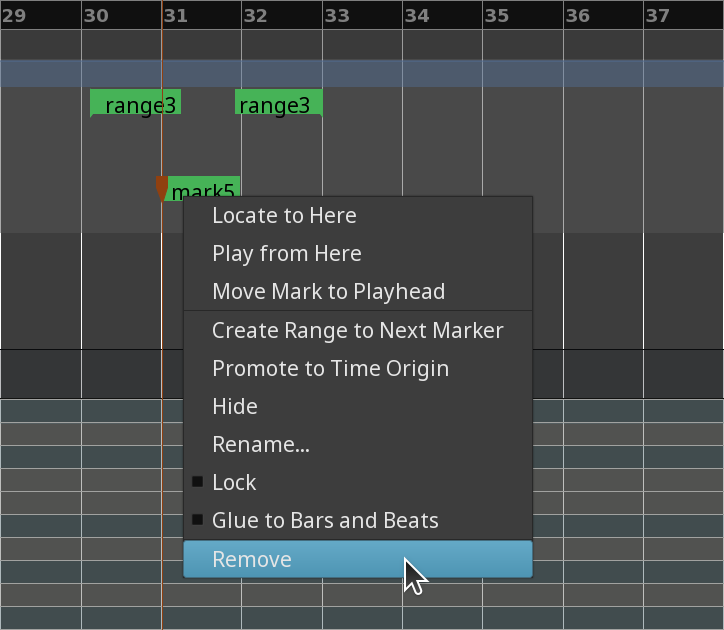Viewport: 724px width, 630px height.
Task: Select Promote to Time Origin
Action: coord(358,369)
